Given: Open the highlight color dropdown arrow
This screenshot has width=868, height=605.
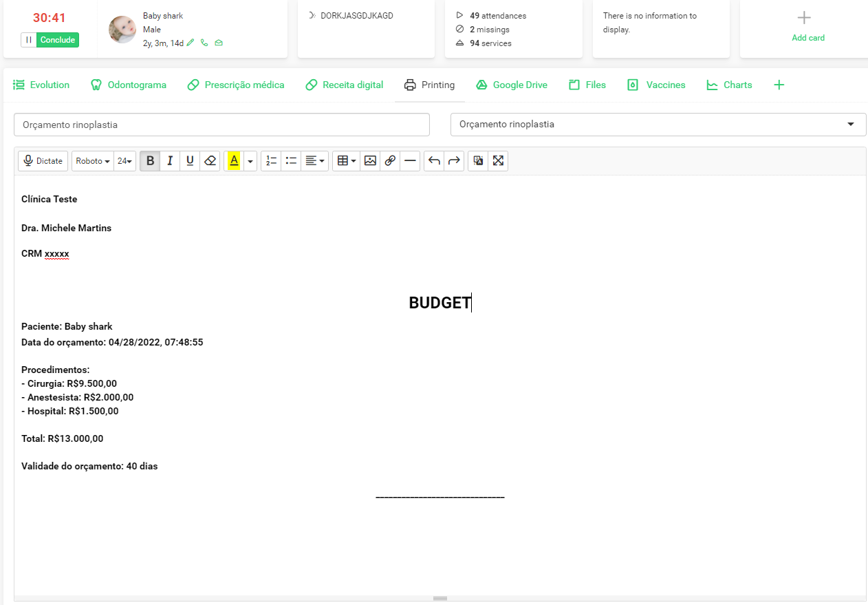Looking at the screenshot, I should click(x=250, y=161).
